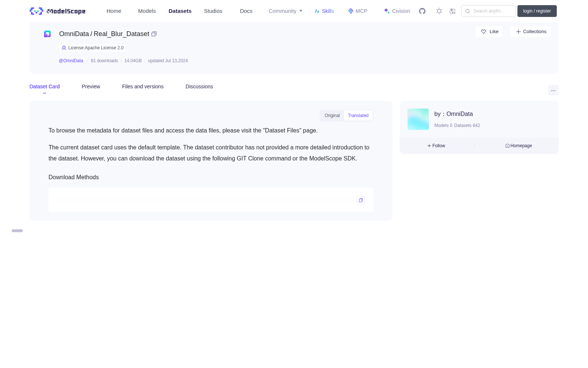
Task: Open Models navigation item
Action: click(147, 11)
